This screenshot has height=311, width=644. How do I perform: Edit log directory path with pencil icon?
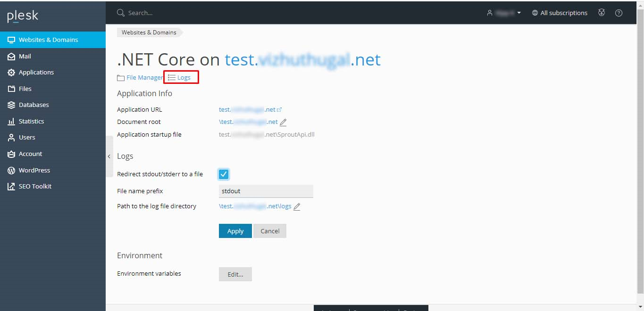(x=297, y=206)
